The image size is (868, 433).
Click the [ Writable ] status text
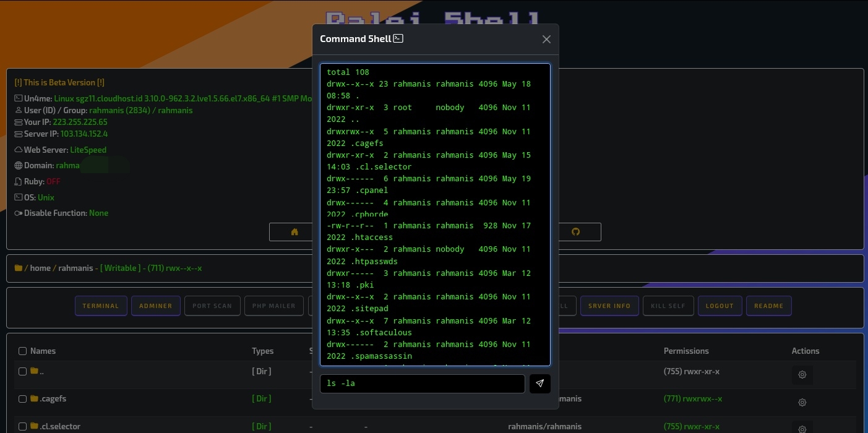point(120,268)
